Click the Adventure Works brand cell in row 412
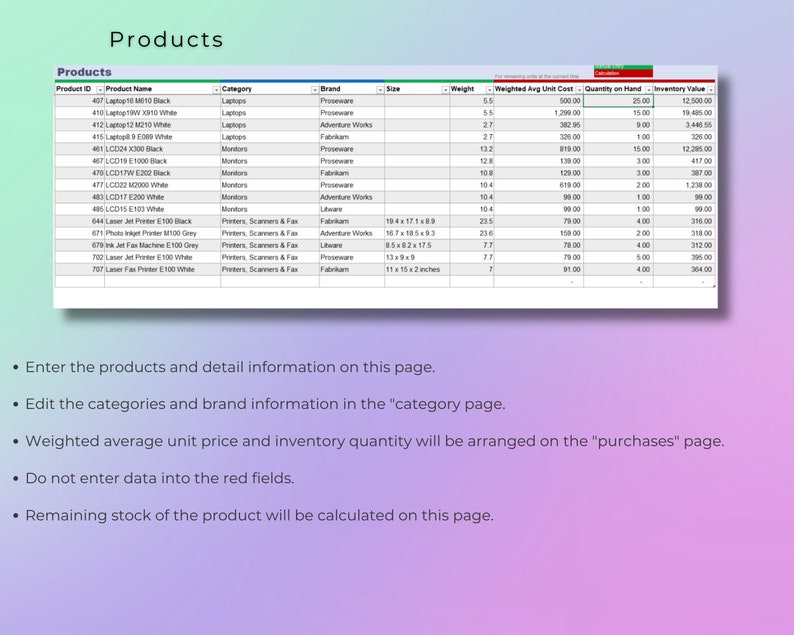Image resolution: width=794 pixels, height=635 pixels. click(x=351, y=125)
